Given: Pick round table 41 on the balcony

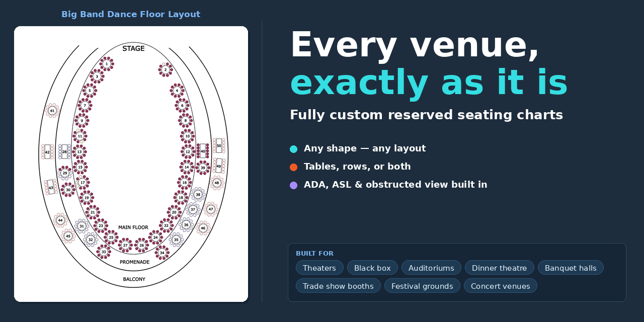Looking at the screenshot, I should pos(52,110).
